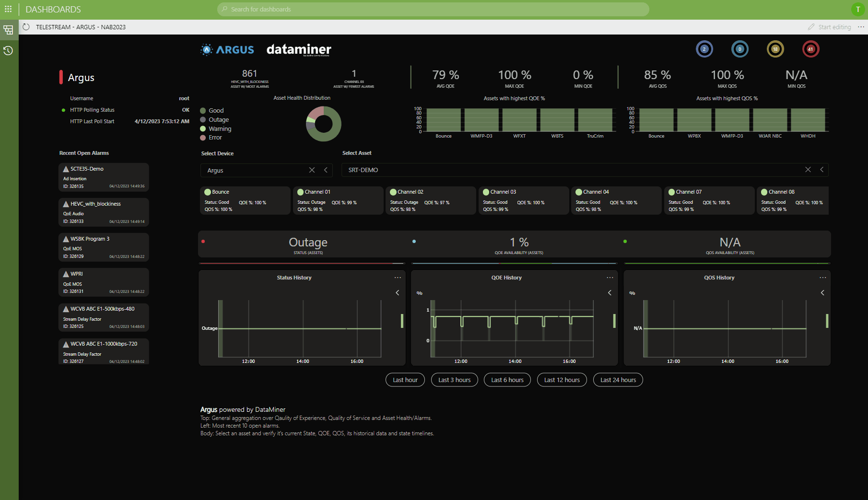The width and height of the screenshot is (868, 500).
Task: Click the pencil Start editing icon
Action: (x=811, y=27)
